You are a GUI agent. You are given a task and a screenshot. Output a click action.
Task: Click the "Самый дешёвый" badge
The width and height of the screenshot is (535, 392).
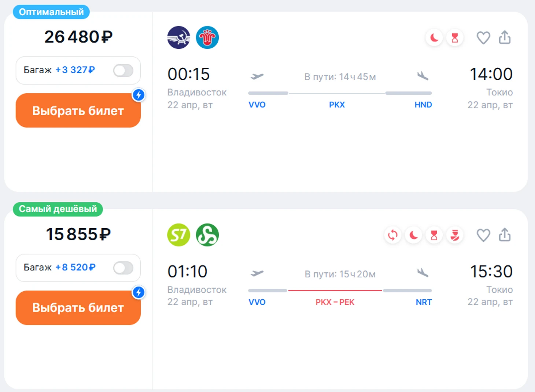pyautogui.click(x=58, y=209)
